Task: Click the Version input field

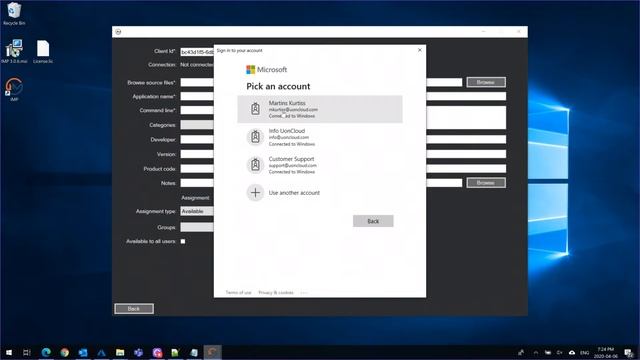Action: (x=343, y=154)
